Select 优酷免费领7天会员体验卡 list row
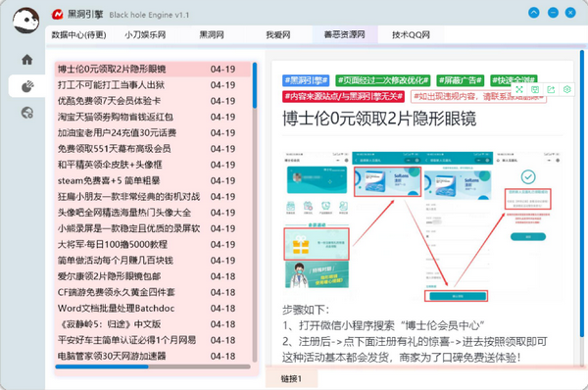 coord(153,101)
